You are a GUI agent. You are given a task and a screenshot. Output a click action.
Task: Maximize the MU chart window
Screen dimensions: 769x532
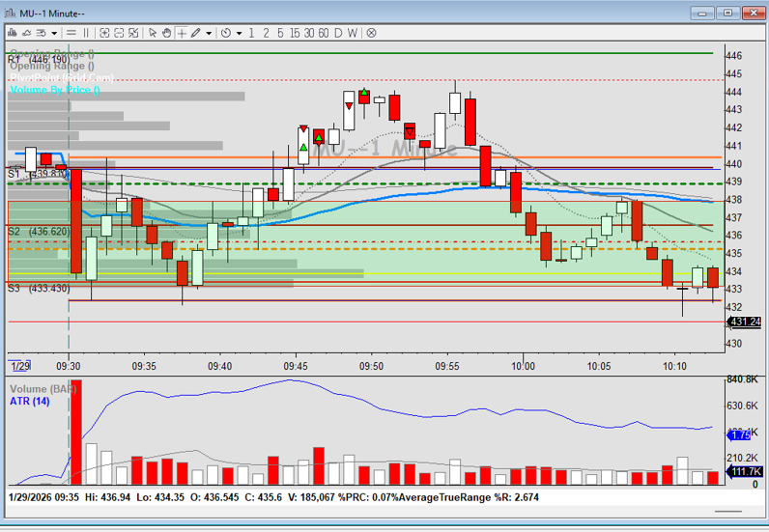tap(727, 13)
